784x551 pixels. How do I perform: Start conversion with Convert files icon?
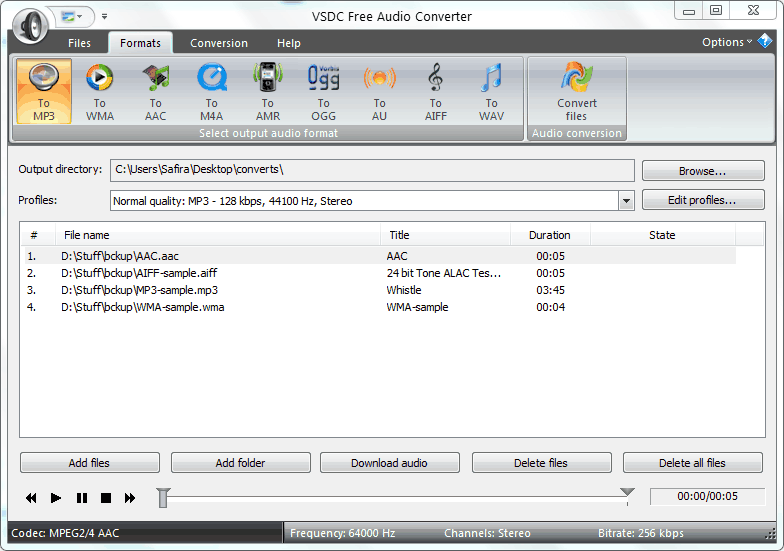tap(576, 91)
